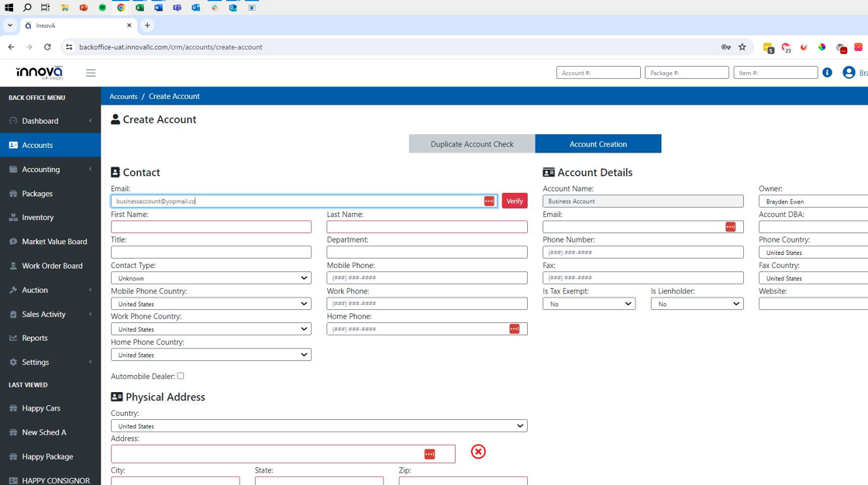Toggle the hamburger sidebar menu
868x485 pixels.
[x=91, y=73]
